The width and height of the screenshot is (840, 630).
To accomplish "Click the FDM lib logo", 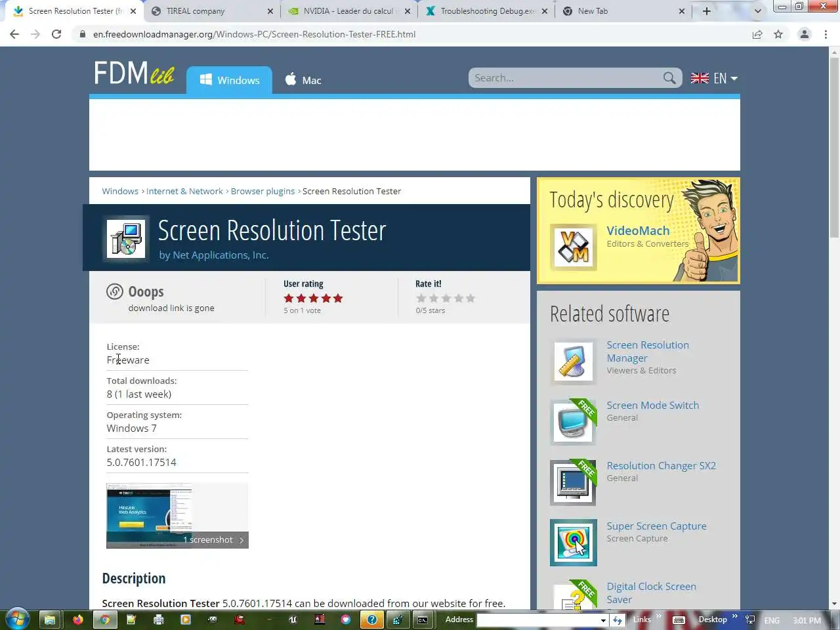I will coord(134,73).
